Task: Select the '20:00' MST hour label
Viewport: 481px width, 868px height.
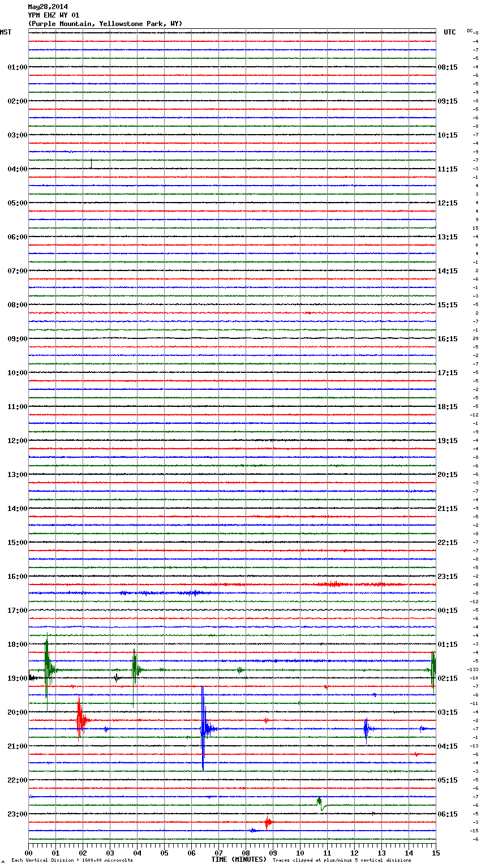Action: pos(18,712)
